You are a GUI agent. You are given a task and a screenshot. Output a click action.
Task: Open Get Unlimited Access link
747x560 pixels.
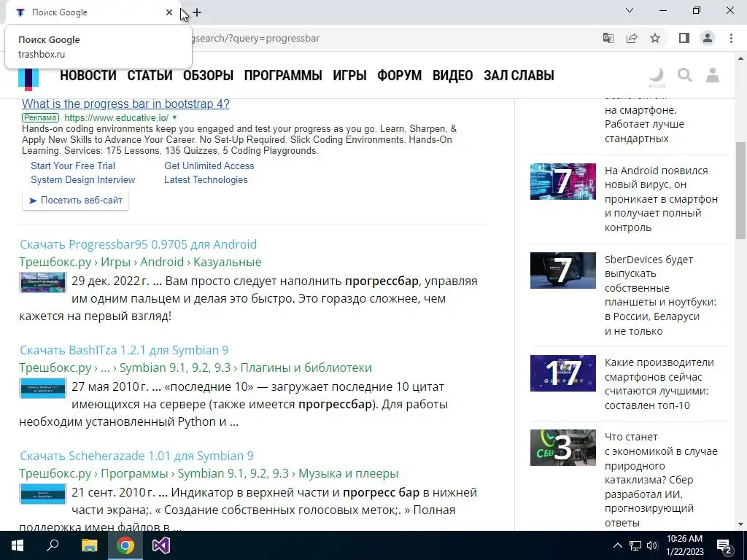tap(209, 166)
